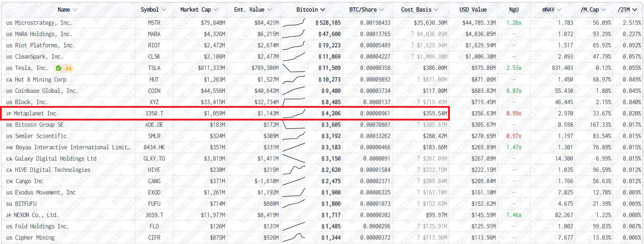Open Semler Scientific entry
The image size is (644, 244).
[41, 136]
